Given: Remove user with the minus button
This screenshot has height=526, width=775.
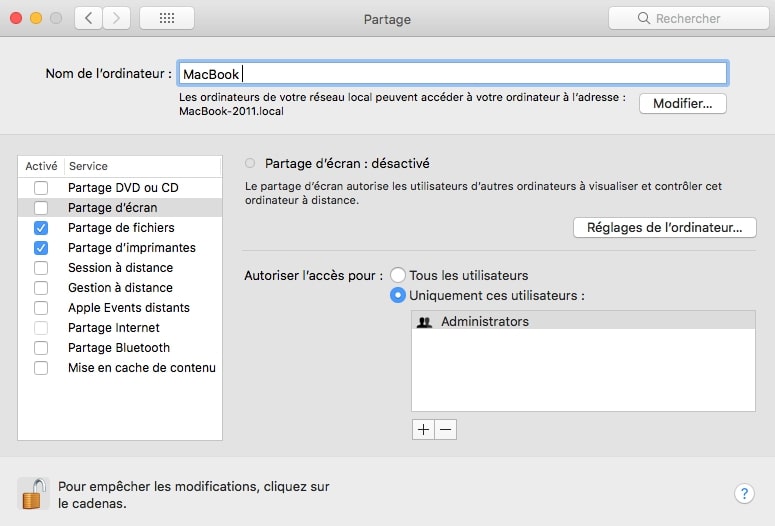Looking at the screenshot, I should [446, 429].
